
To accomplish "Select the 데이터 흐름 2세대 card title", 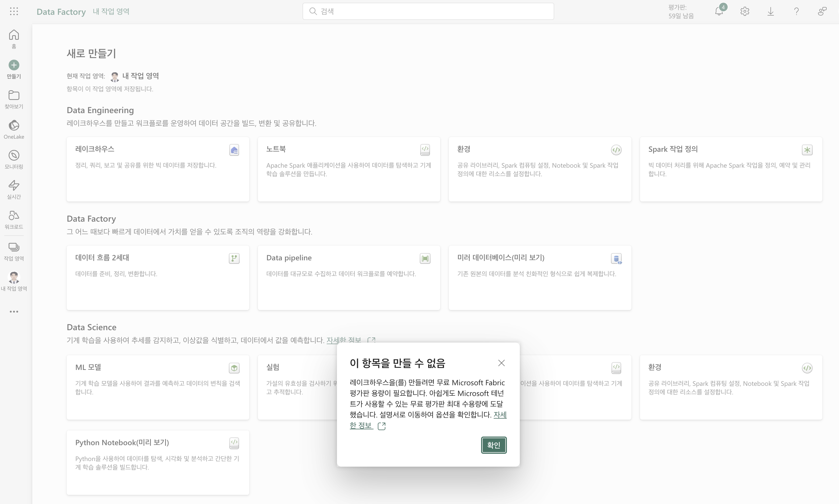I will click(x=102, y=257).
